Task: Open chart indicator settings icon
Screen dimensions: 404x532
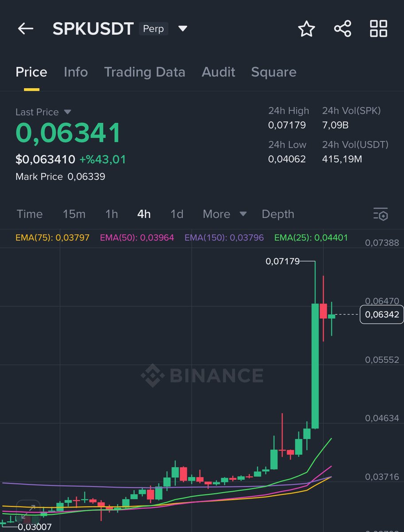Action: pyautogui.click(x=381, y=214)
